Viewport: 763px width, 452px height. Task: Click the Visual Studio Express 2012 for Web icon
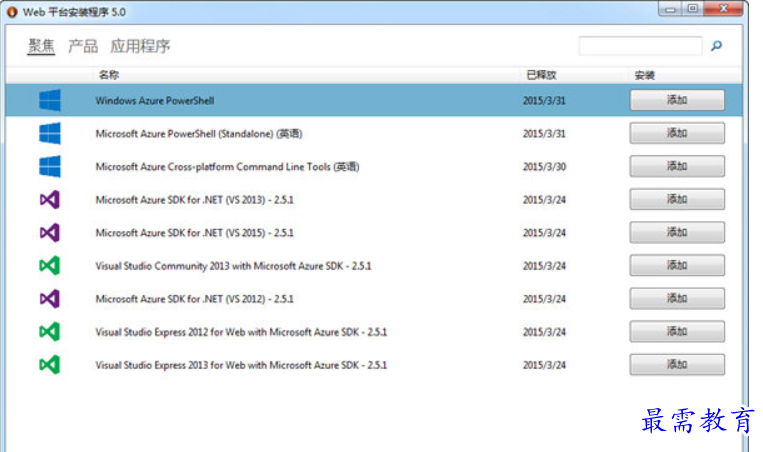(50, 332)
